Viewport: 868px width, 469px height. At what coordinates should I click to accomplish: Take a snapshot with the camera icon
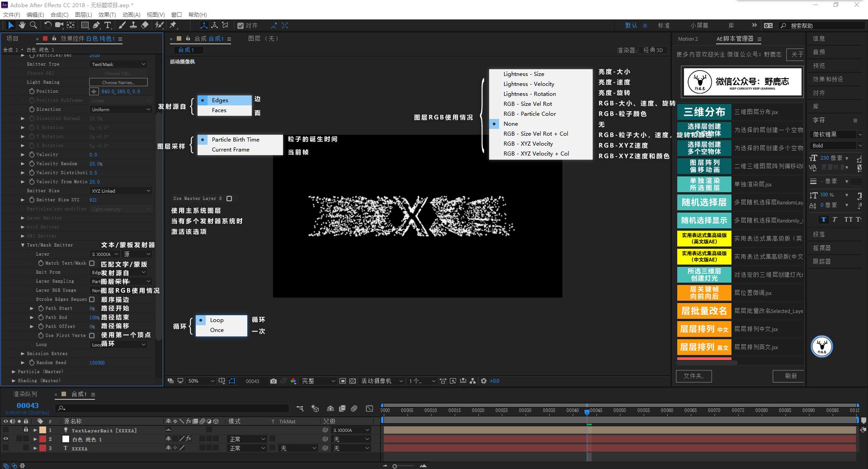(x=273, y=381)
